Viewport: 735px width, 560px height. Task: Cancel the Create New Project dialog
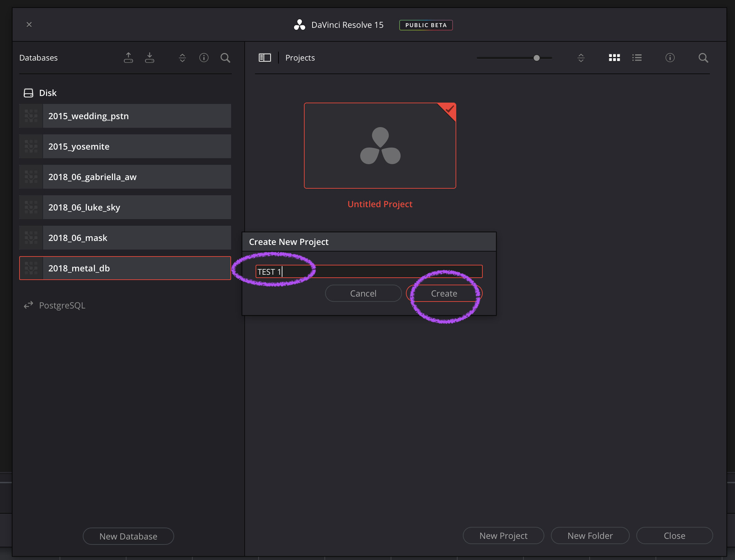(x=363, y=293)
